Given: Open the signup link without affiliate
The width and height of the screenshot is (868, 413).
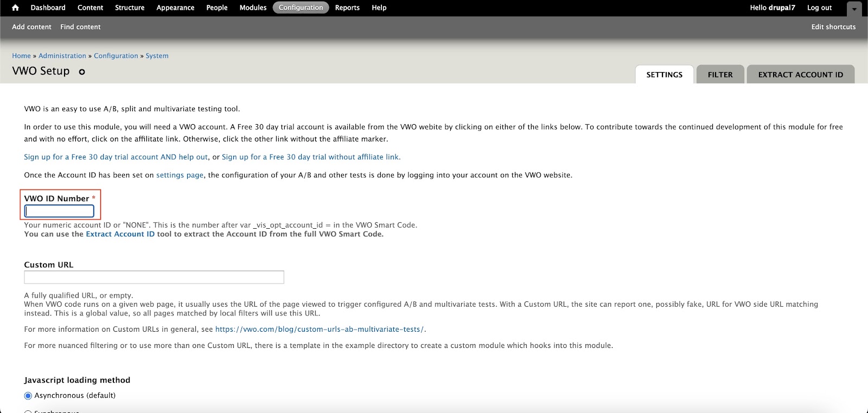Looking at the screenshot, I should tap(311, 157).
